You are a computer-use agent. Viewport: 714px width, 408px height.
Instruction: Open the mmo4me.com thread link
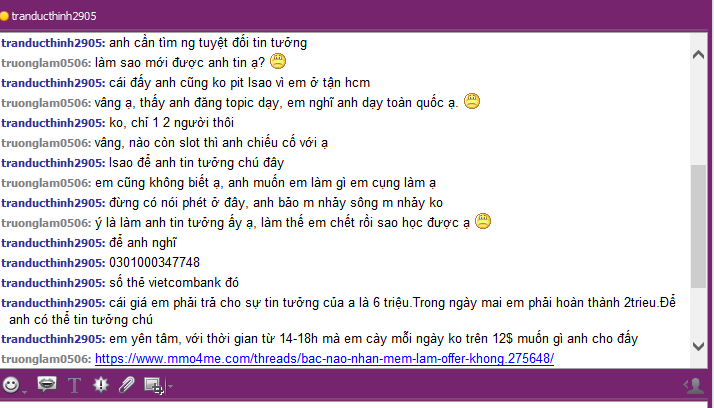pos(324,359)
